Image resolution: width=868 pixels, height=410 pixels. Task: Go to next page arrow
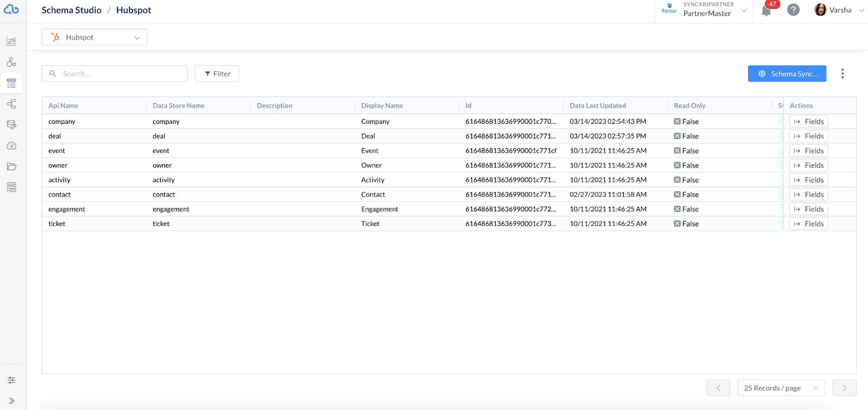pyautogui.click(x=844, y=388)
